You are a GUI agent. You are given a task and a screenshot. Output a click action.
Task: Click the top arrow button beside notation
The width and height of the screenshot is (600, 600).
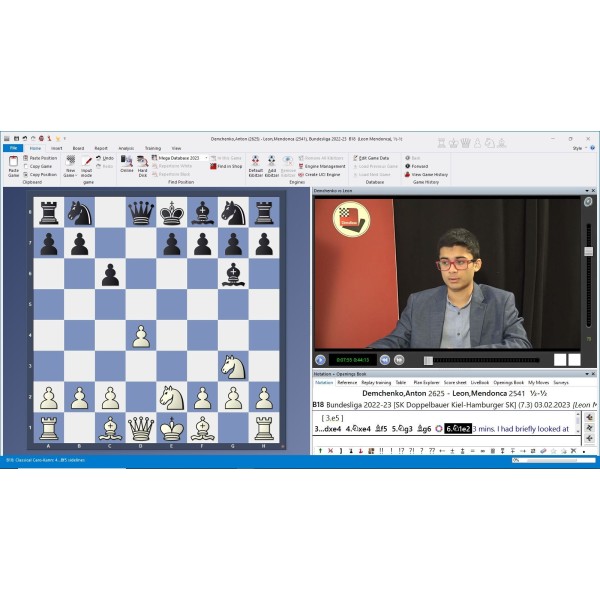click(x=589, y=417)
